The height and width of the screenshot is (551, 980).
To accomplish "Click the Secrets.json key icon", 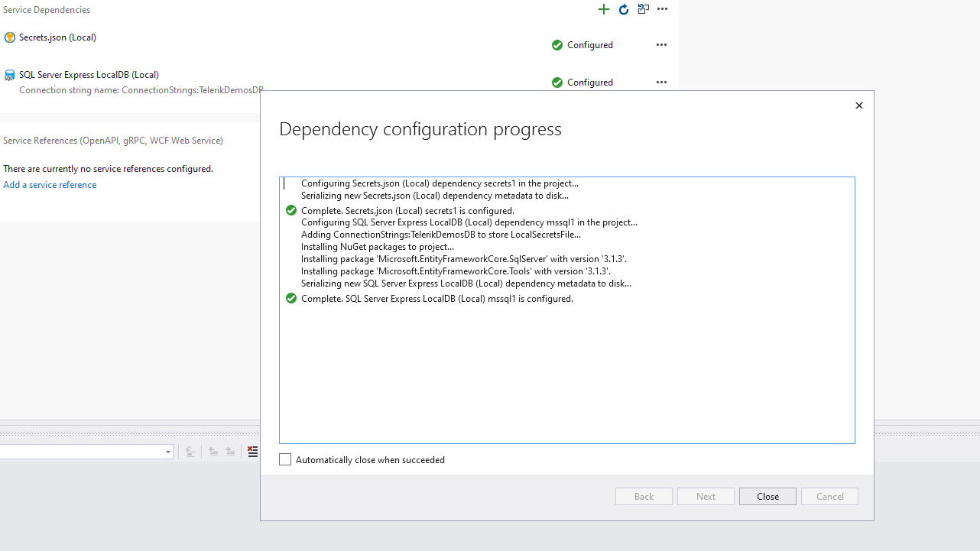I will pyautogui.click(x=9, y=37).
